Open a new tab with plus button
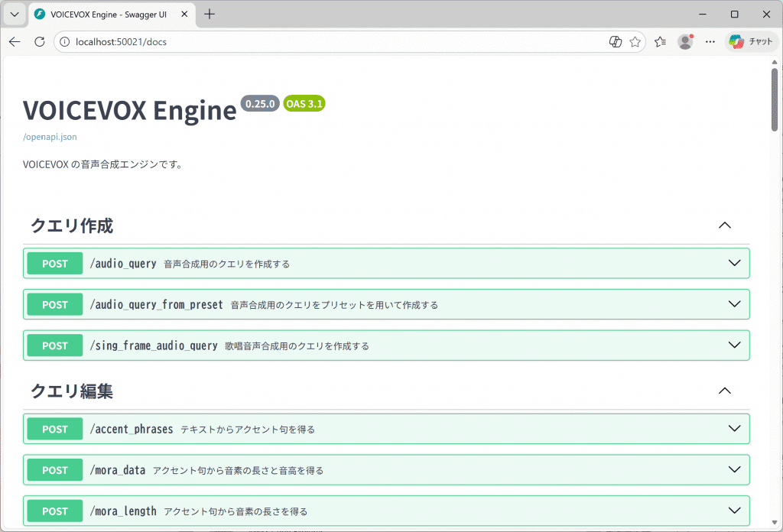Image resolution: width=783 pixels, height=532 pixels. pos(210,15)
